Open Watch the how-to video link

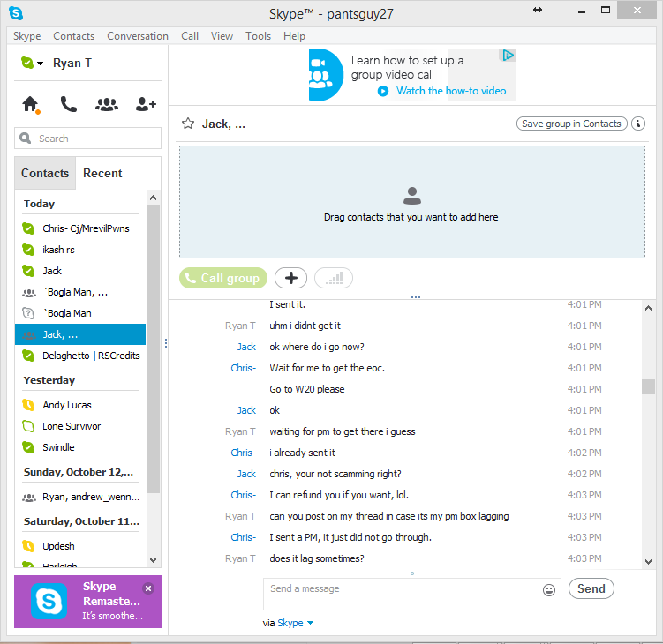[451, 91]
